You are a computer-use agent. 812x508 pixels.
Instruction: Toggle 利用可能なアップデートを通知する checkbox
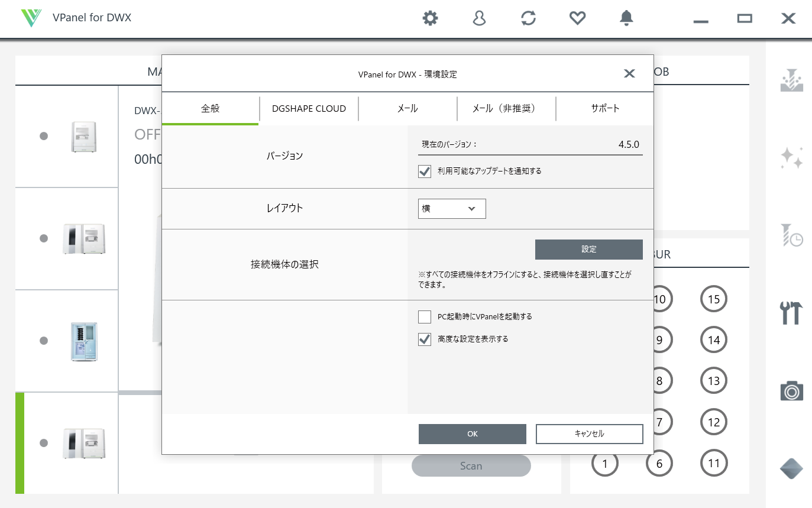[425, 172]
